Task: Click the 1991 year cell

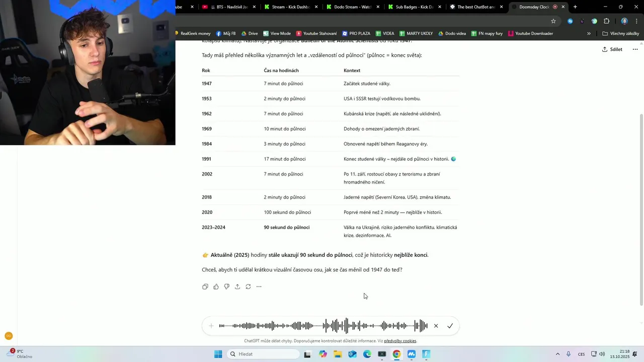Action: coord(206,159)
